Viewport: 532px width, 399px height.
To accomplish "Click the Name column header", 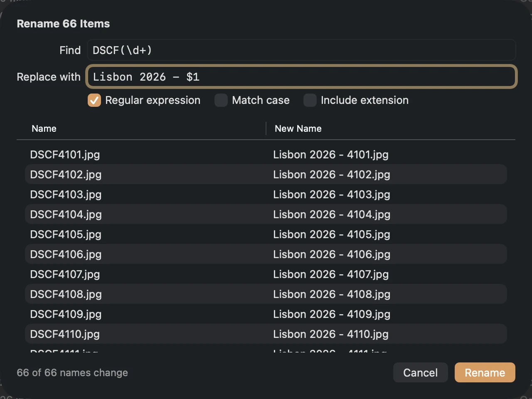I will click(x=44, y=128).
